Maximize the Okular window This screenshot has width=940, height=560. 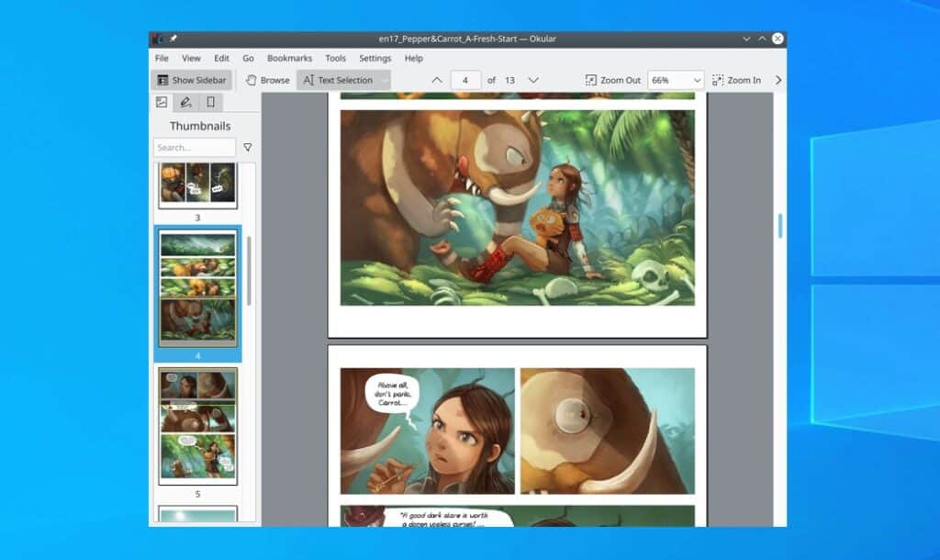pyautogui.click(x=762, y=39)
